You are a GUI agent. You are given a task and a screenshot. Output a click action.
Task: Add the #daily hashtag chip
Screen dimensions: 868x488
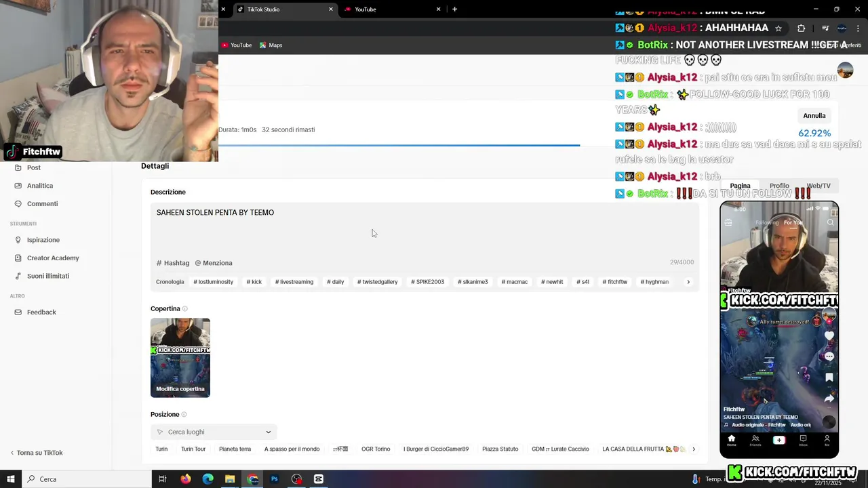coord(336,282)
